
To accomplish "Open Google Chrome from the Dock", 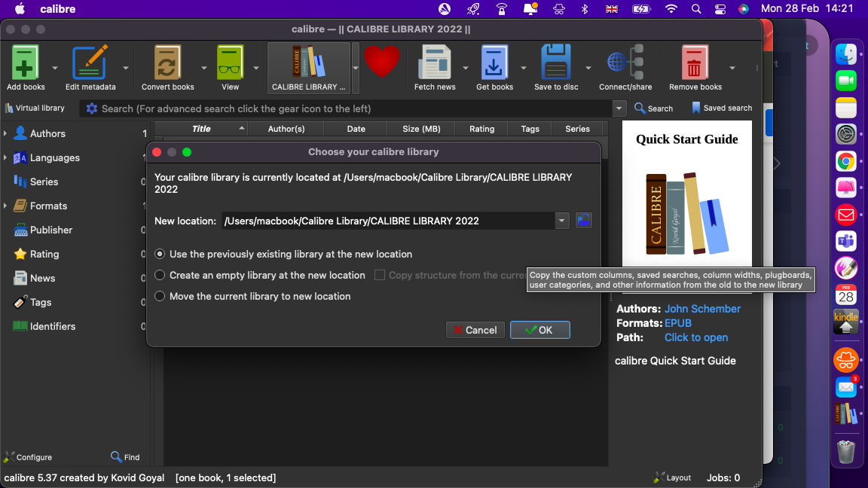I will point(846,162).
